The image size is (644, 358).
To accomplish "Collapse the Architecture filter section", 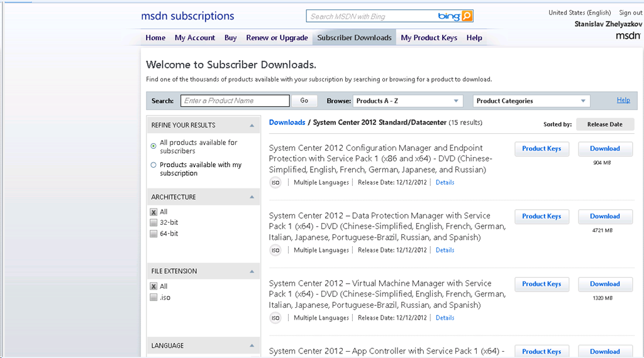I will (x=252, y=197).
